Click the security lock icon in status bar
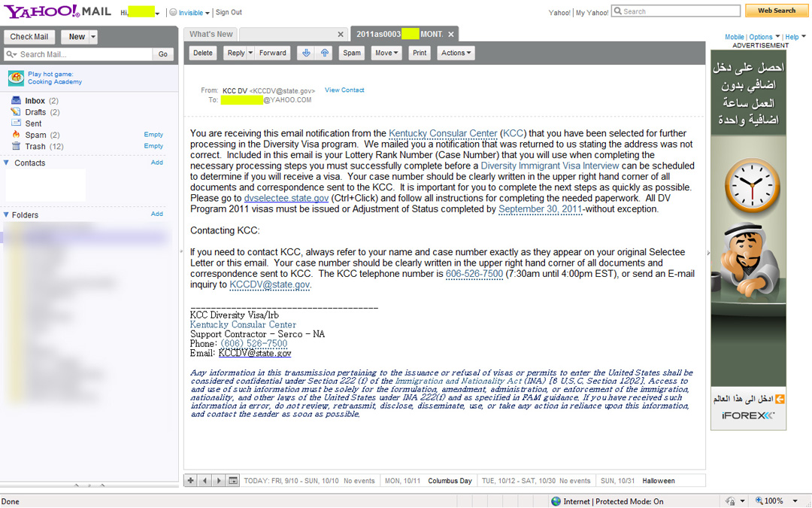Screen dimensions: 812x508 730,501
